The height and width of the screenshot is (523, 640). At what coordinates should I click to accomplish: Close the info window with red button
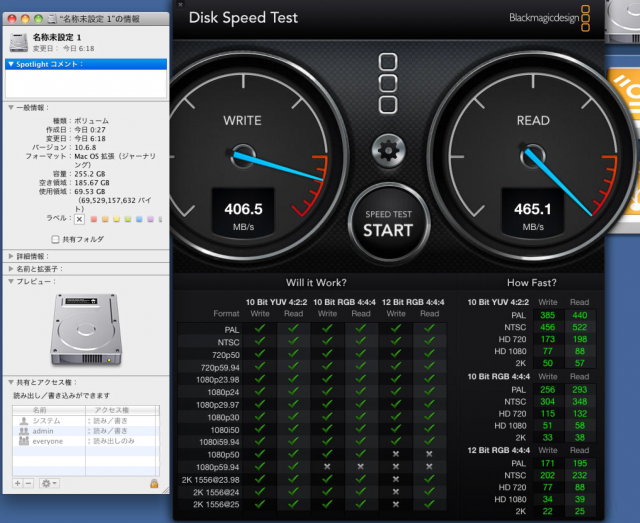pyautogui.click(x=12, y=19)
